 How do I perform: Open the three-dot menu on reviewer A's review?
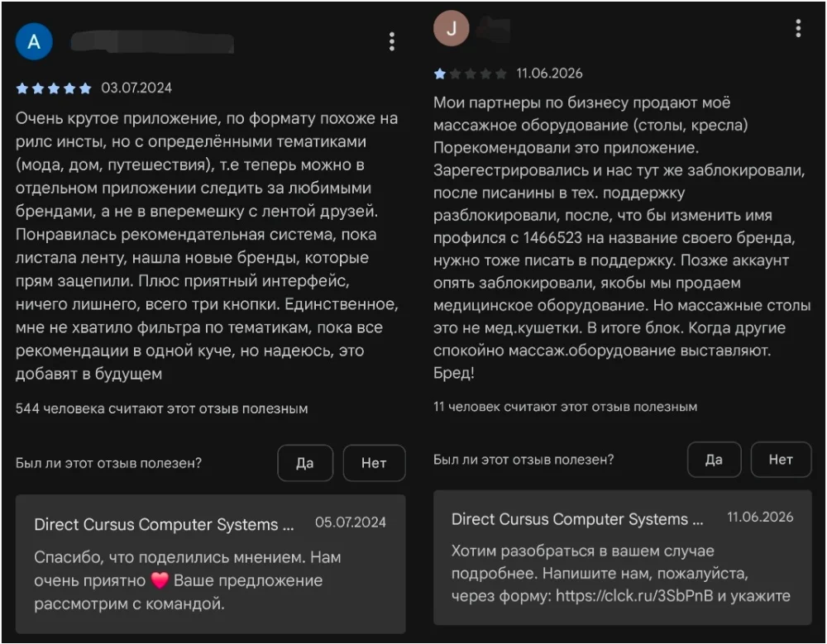click(391, 41)
